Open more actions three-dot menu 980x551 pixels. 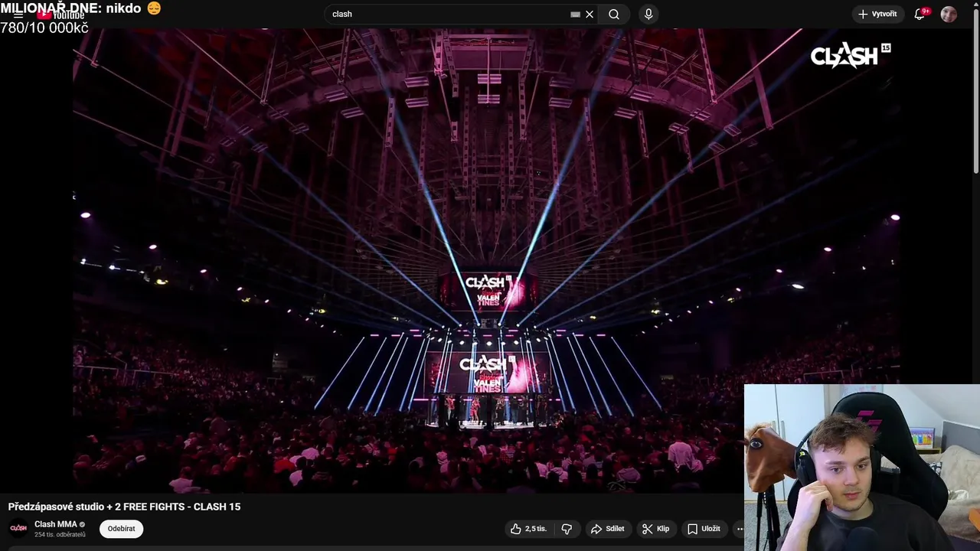click(x=739, y=529)
